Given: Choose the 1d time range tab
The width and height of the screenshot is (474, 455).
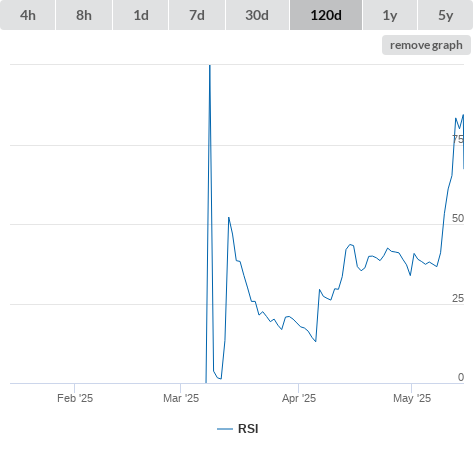Looking at the screenshot, I should [x=141, y=15].
